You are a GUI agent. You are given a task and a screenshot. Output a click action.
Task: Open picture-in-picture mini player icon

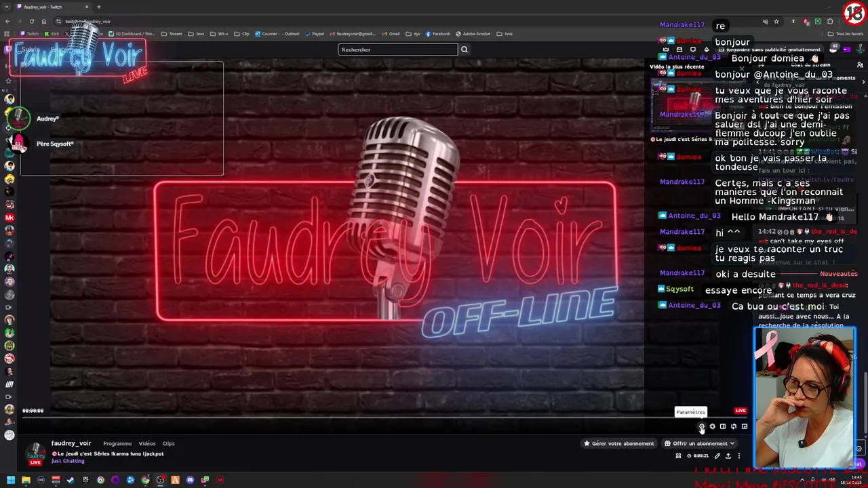[745, 426]
